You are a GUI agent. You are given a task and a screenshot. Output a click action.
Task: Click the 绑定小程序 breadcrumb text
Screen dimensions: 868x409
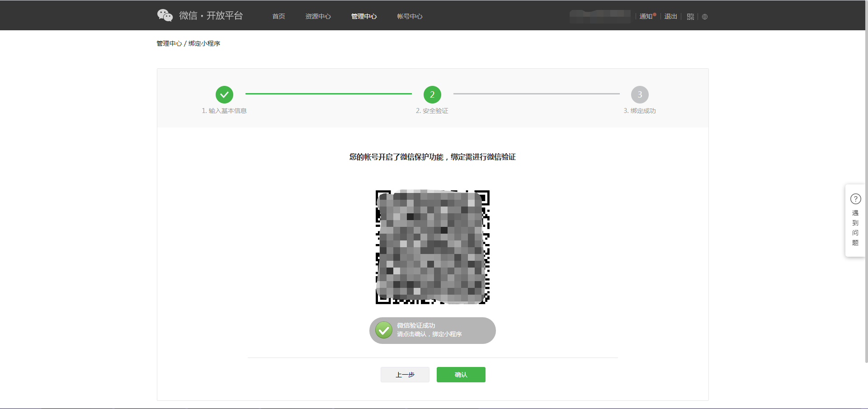[x=204, y=43]
